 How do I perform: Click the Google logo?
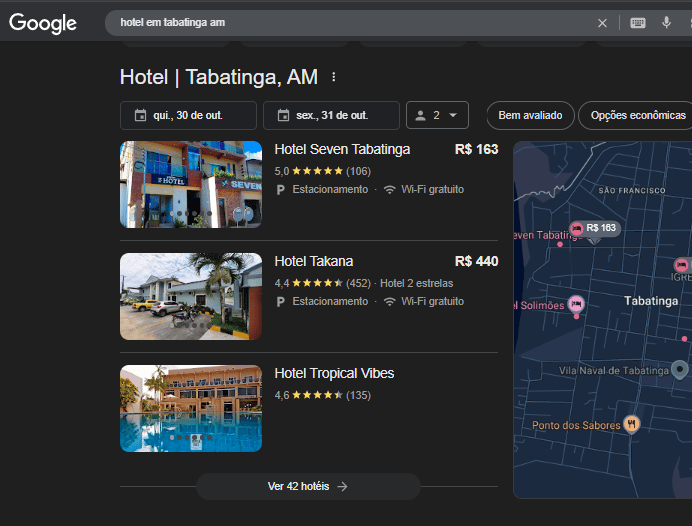click(x=43, y=23)
